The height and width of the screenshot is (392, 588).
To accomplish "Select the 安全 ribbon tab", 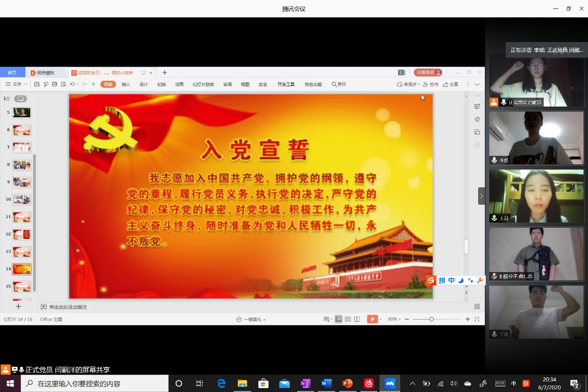I will click(x=263, y=85).
